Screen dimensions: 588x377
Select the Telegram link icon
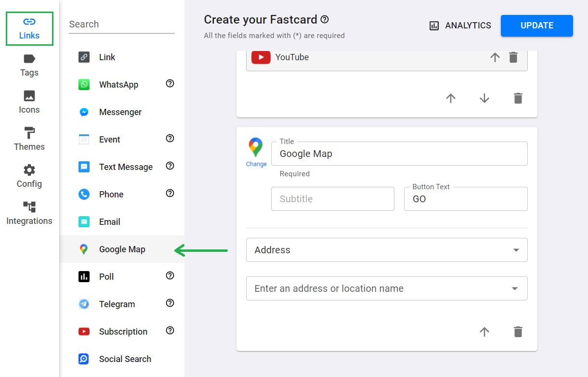point(84,304)
